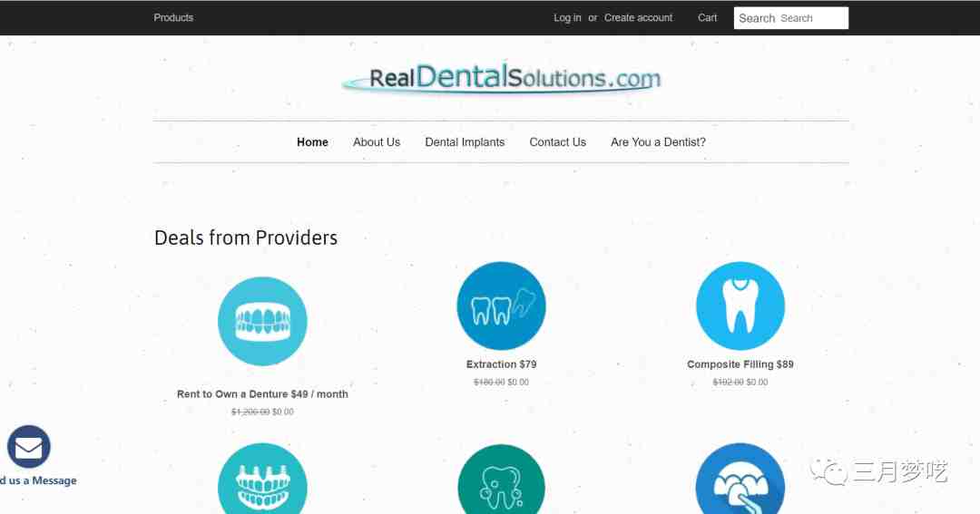Open the Cart
Image resolution: width=980 pixels, height=514 pixels.
708,18
